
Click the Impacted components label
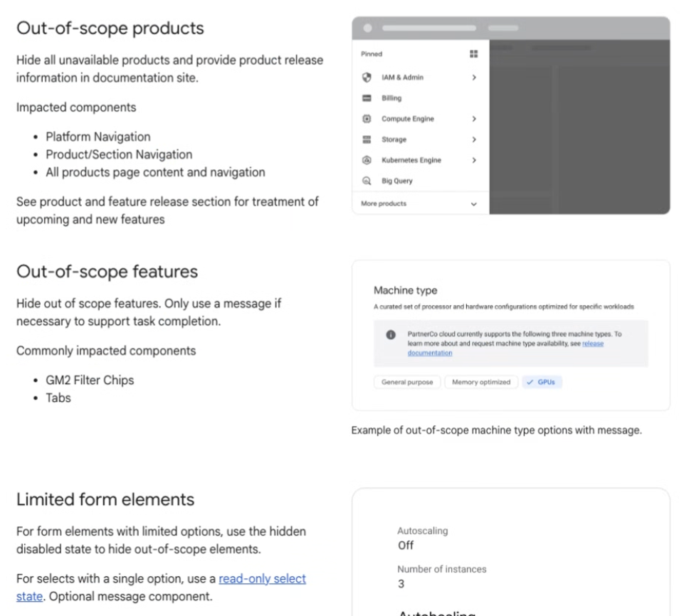tap(76, 107)
